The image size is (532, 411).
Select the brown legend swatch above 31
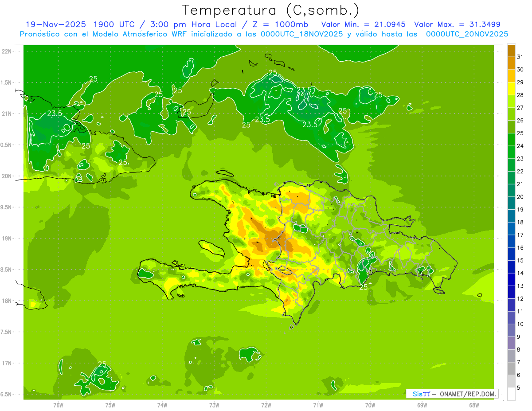(x=511, y=51)
